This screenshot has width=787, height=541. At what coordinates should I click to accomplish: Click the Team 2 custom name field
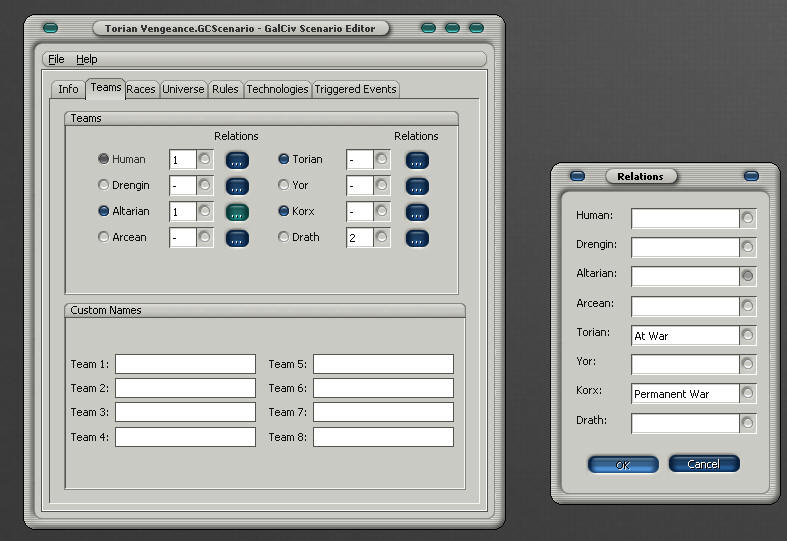tap(186, 388)
